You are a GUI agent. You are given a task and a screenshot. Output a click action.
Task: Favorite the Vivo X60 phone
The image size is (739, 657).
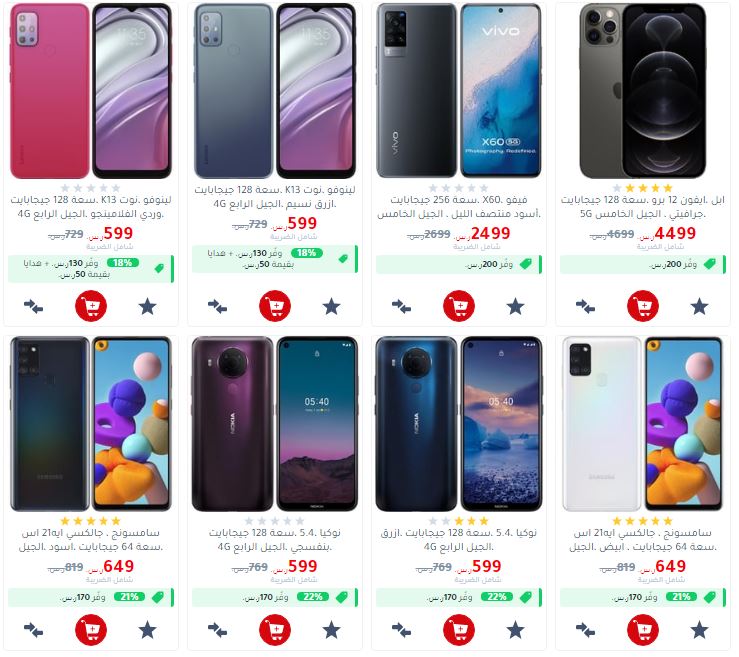(516, 306)
